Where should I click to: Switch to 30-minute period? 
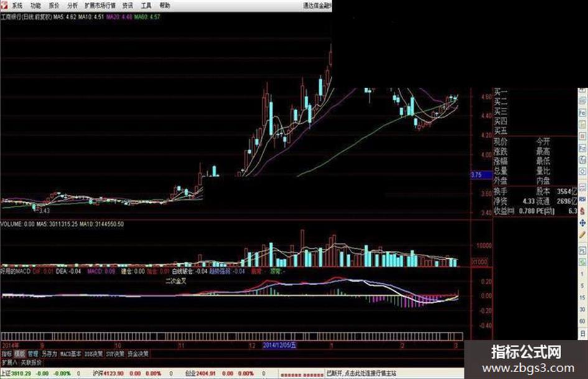click(x=583, y=309)
